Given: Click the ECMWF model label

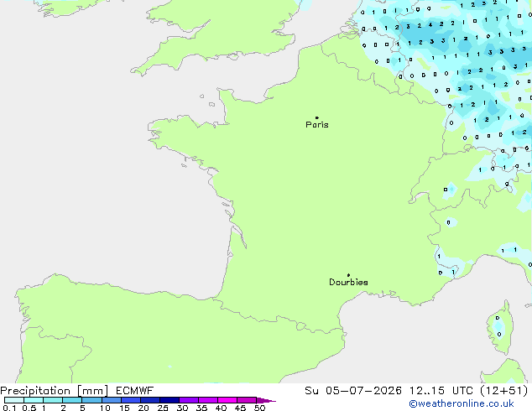Looking at the screenshot, I should click(x=135, y=391).
